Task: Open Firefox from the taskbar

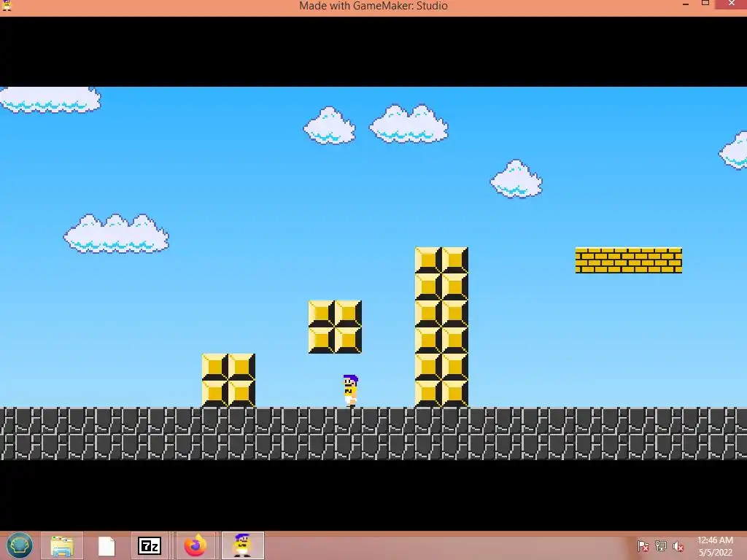Action: tap(196, 545)
